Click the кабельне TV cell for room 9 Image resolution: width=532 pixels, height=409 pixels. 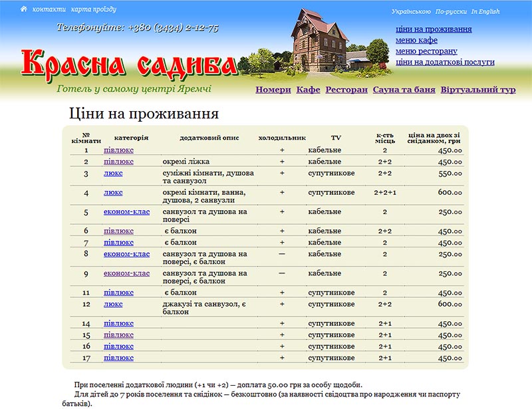click(325, 273)
